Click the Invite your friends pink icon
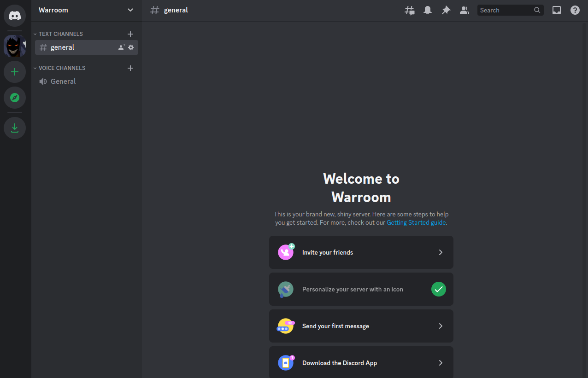 (286, 252)
